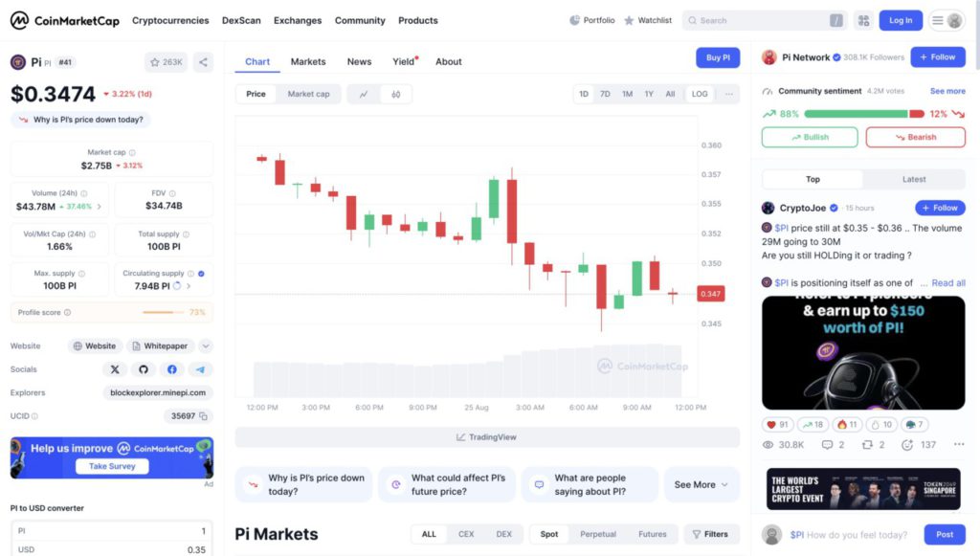This screenshot has width=980, height=556.
Task: Switch the chart to candlestick view
Action: pos(395,94)
